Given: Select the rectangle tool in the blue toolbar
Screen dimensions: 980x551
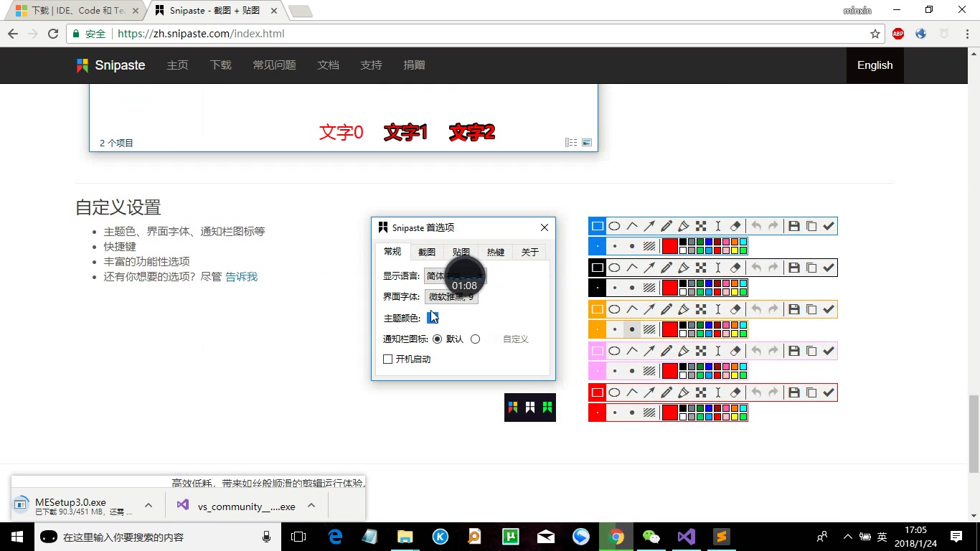Looking at the screenshot, I should point(597,226).
